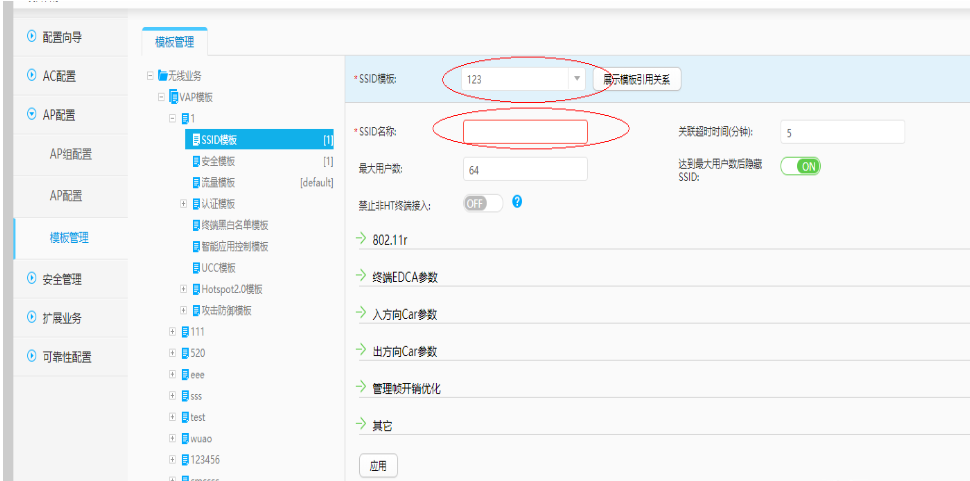
Task: Expand the 520 VAP template node
Action: point(173,353)
